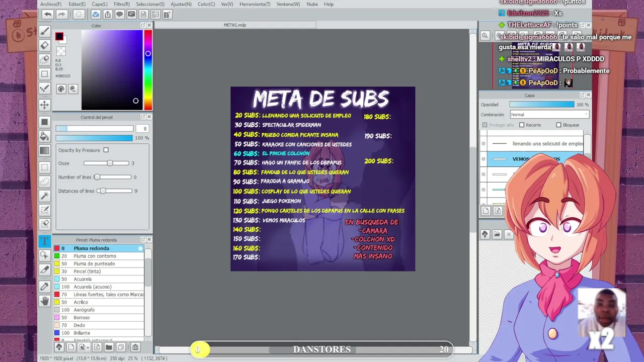Select the Pluma con contorno brush
The width and height of the screenshot is (644, 362).
click(99, 256)
